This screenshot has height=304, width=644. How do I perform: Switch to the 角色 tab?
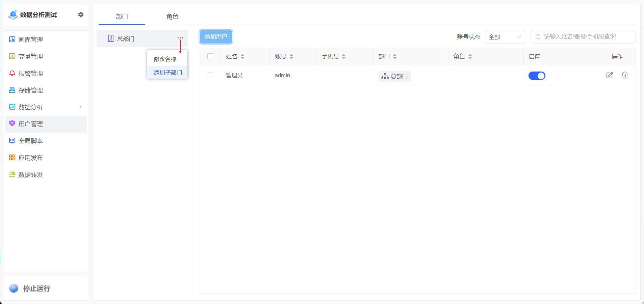click(172, 16)
